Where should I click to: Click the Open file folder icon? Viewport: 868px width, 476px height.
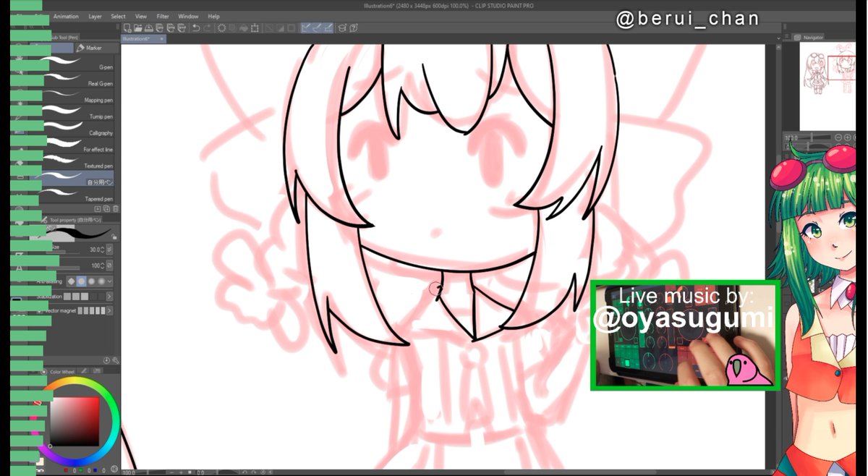138,28
